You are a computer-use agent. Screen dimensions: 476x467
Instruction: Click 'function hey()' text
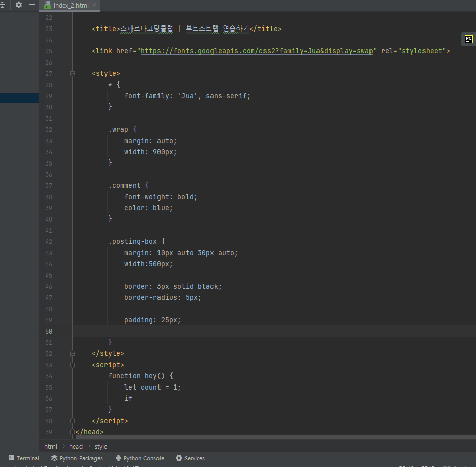click(136, 376)
